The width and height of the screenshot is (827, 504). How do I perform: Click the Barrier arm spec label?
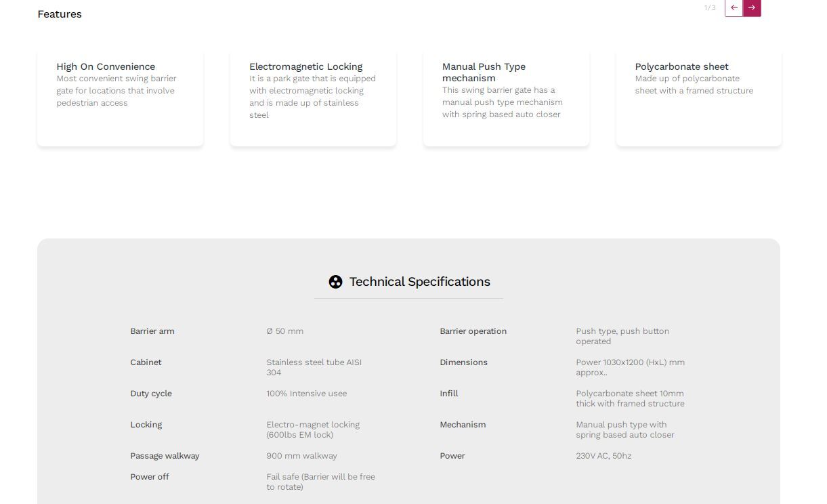(x=152, y=331)
